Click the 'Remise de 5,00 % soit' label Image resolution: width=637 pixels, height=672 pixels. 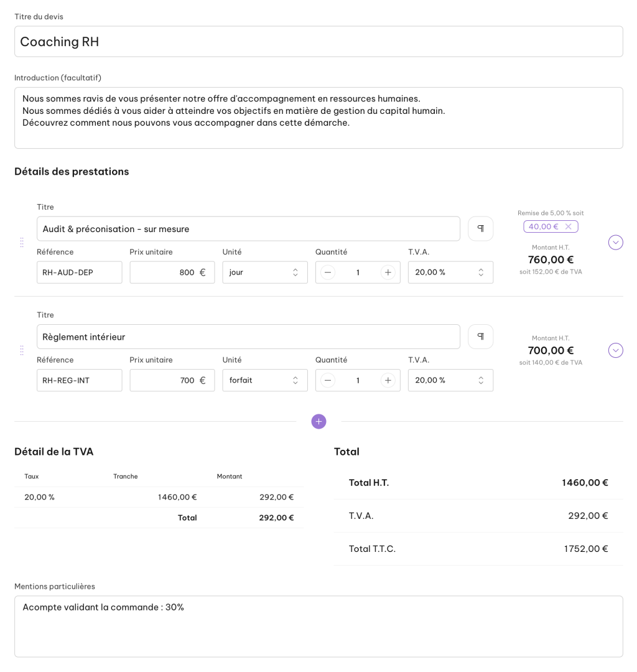pyautogui.click(x=551, y=213)
